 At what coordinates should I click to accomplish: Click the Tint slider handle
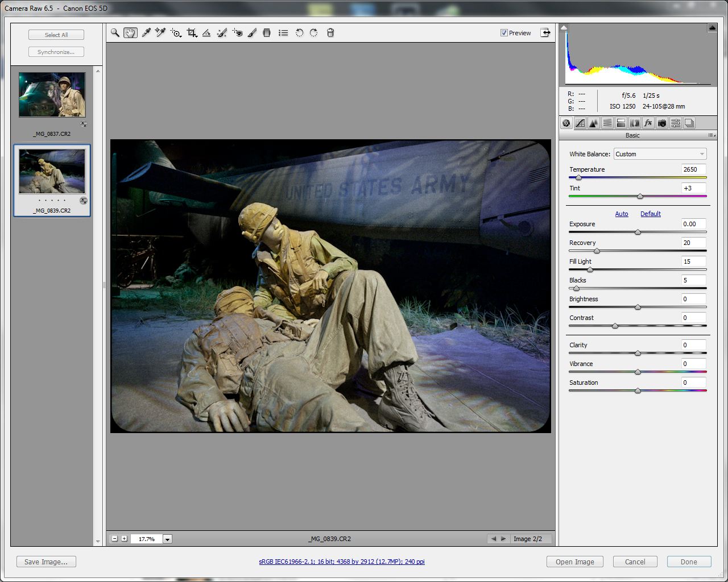(640, 197)
